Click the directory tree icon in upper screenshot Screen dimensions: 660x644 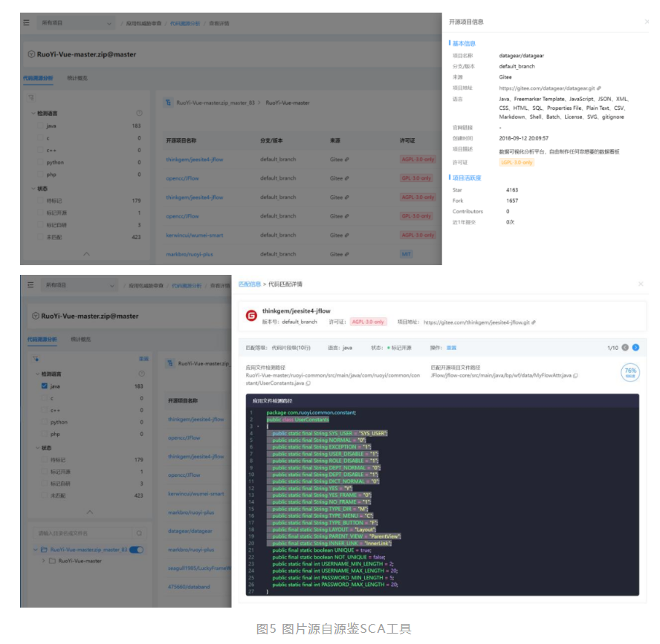click(168, 103)
